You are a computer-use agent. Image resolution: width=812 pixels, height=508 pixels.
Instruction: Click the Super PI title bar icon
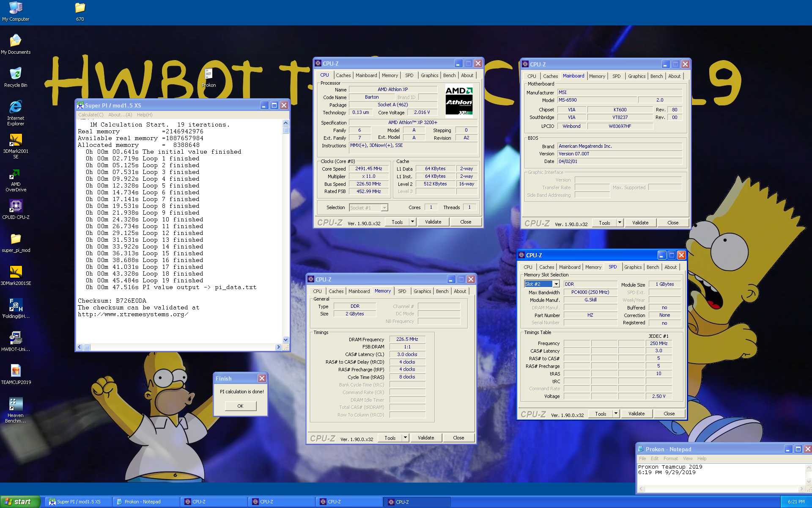80,105
